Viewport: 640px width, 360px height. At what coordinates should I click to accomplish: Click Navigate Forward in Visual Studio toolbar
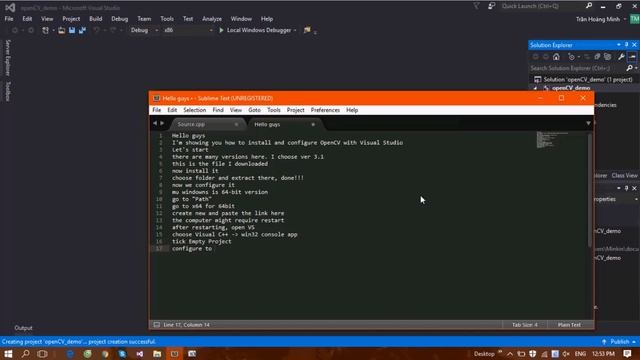point(31,30)
